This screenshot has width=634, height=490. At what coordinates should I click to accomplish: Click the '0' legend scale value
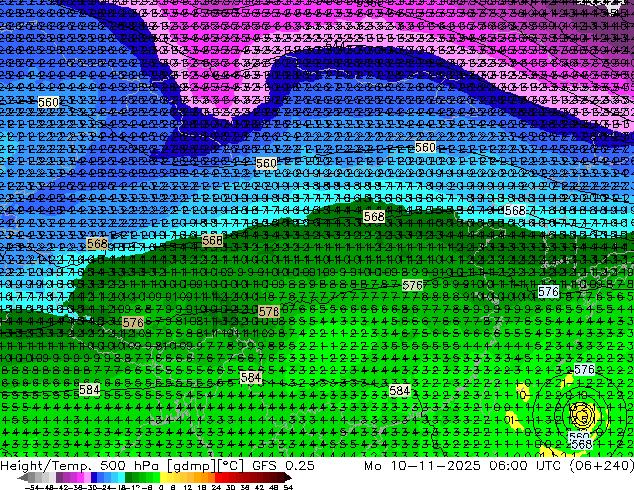pos(161,487)
